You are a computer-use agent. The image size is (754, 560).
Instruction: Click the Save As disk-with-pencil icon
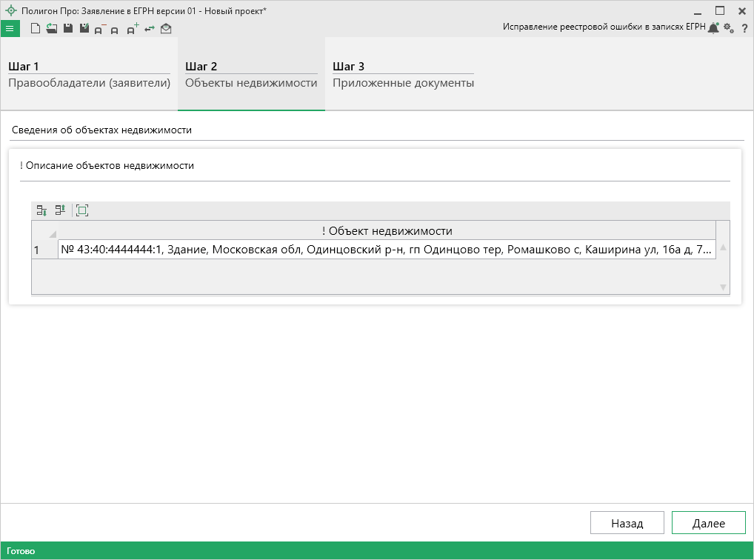[84, 29]
